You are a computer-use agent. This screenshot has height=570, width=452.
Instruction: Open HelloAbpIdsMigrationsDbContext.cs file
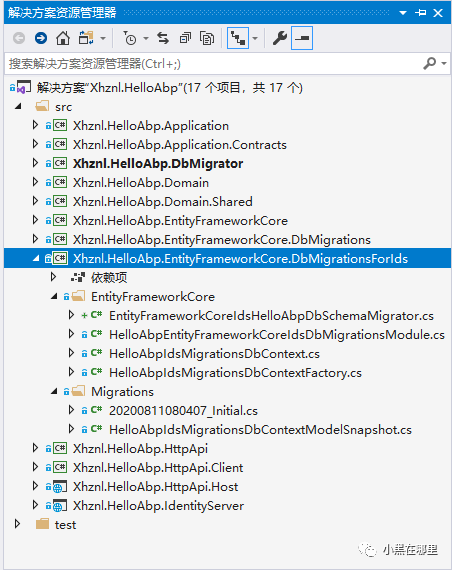pos(214,354)
